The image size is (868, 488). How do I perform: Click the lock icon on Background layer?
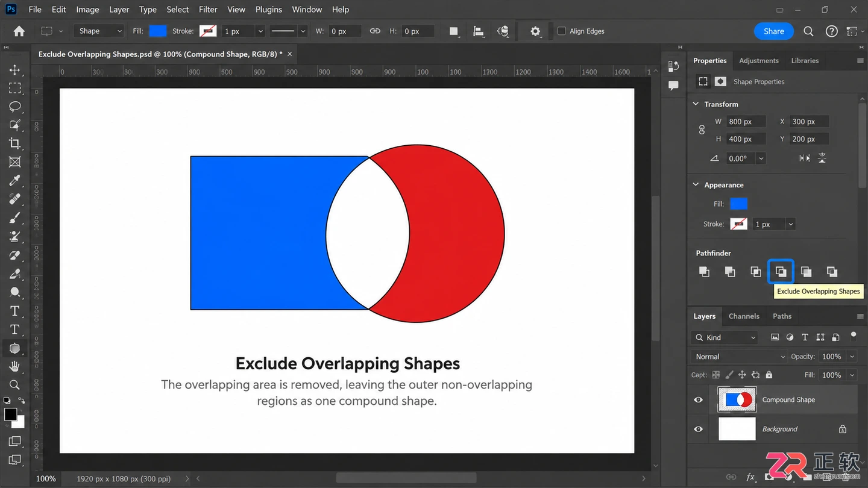[x=843, y=429]
